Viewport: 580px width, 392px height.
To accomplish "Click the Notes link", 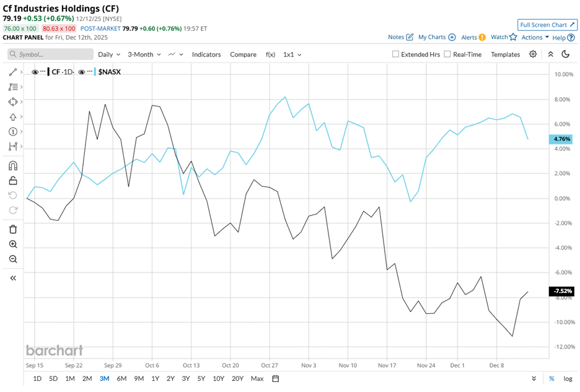I will (396, 37).
